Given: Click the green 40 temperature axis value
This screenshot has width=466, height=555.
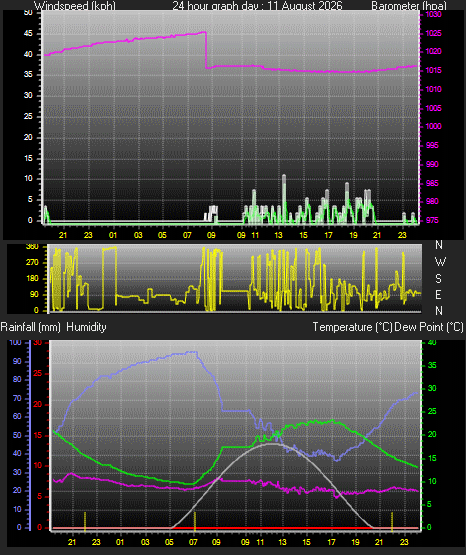Looking at the screenshot, I should [x=432, y=343].
